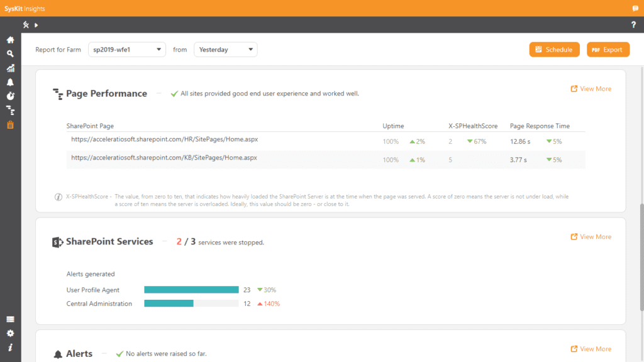The image size is (644, 362).
Task: Click the PDF Export button
Action: click(x=608, y=50)
